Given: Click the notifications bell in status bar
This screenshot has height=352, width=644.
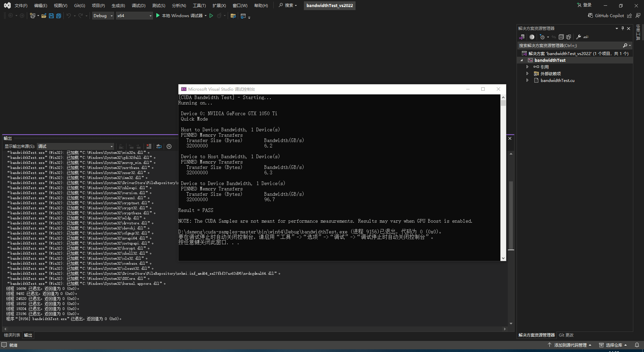Looking at the screenshot, I should click(x=637, y=345).
